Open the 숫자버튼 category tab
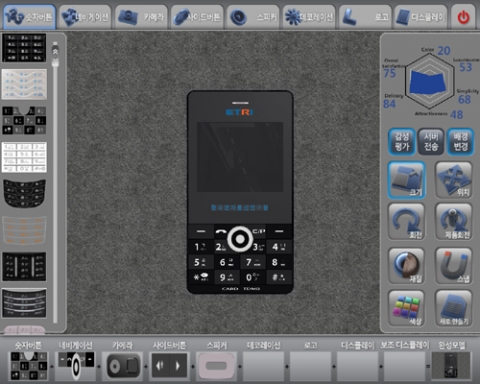The image size is (480, 384). coord(29,17)
